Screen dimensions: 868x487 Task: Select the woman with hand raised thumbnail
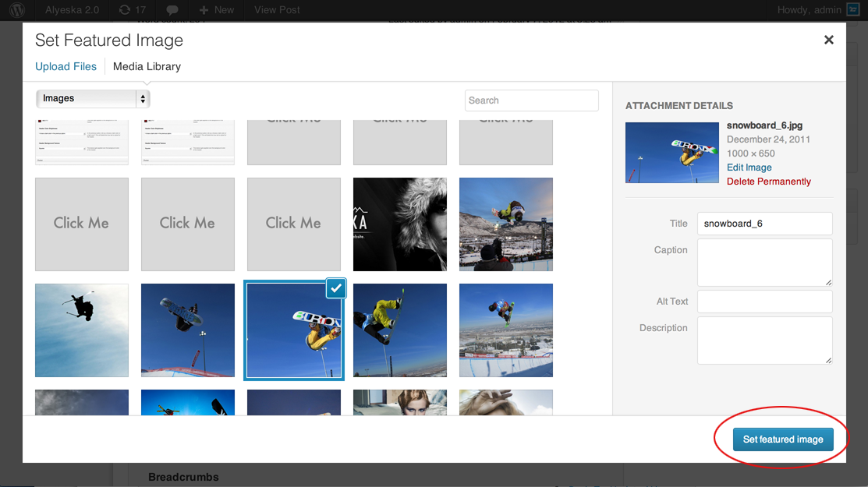click(x=506, y=402)
